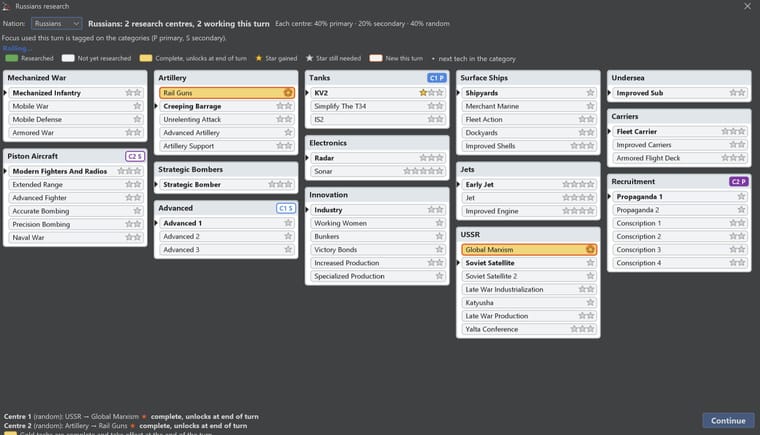Click the stars on Improved Shells row
760x435 pixels.
pos(582,145)
